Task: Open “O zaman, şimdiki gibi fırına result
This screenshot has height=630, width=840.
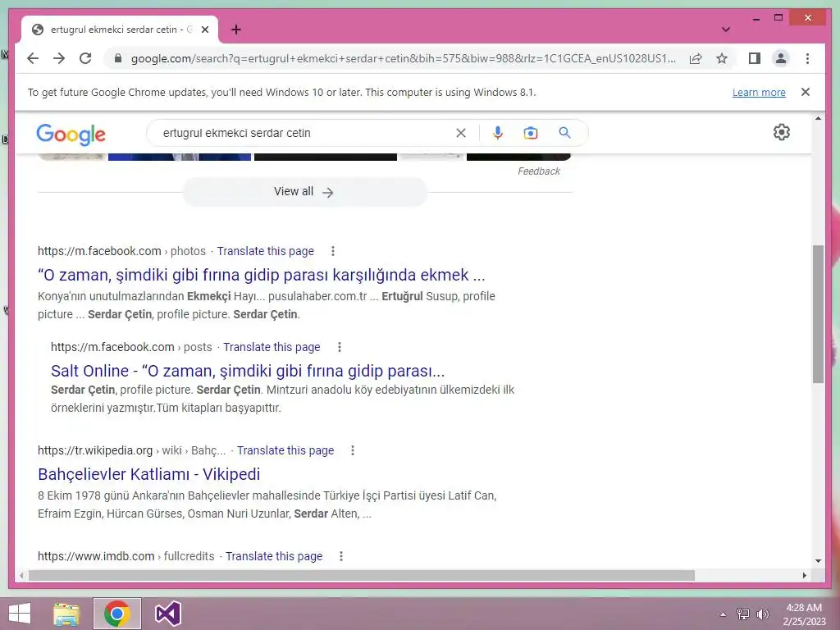Action: click(x=262, y=275)
